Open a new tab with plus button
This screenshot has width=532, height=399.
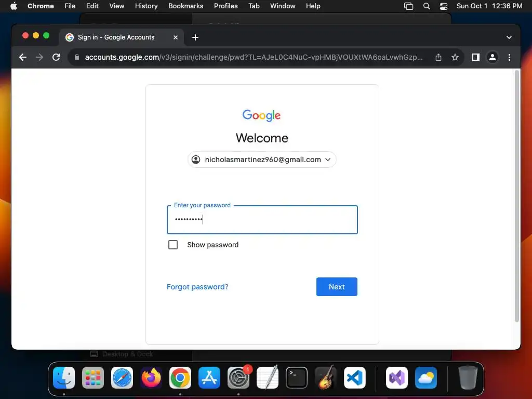click(x=195, y=37)
